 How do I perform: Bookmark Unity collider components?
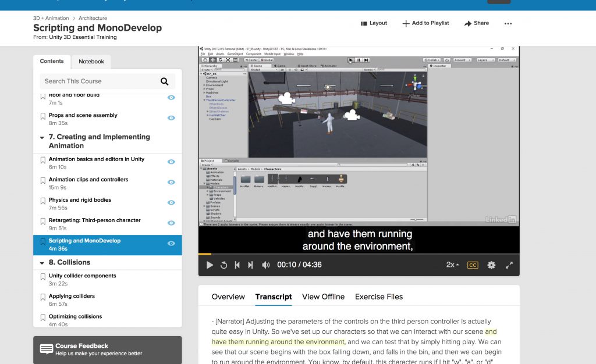43,277
